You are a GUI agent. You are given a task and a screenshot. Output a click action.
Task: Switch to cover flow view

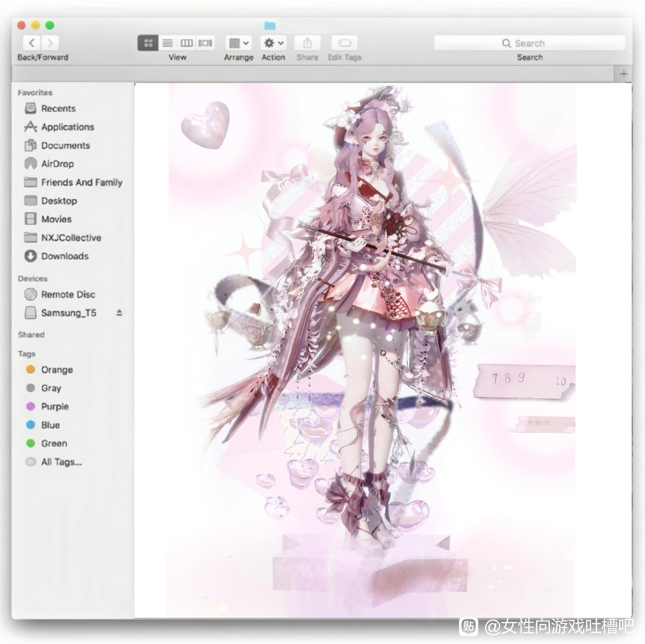tap(205, 43)
